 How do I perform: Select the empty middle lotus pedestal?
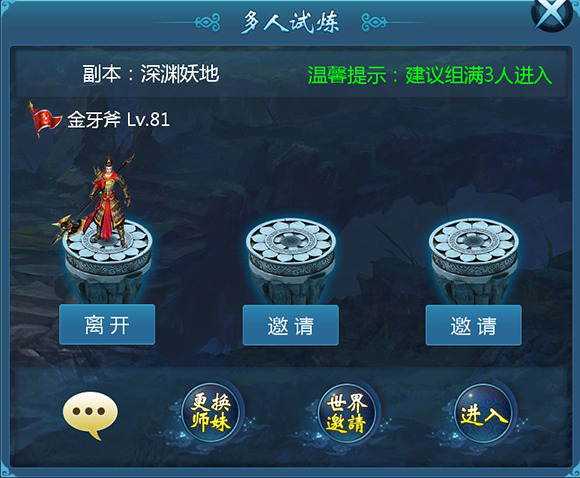coord(291,259)
